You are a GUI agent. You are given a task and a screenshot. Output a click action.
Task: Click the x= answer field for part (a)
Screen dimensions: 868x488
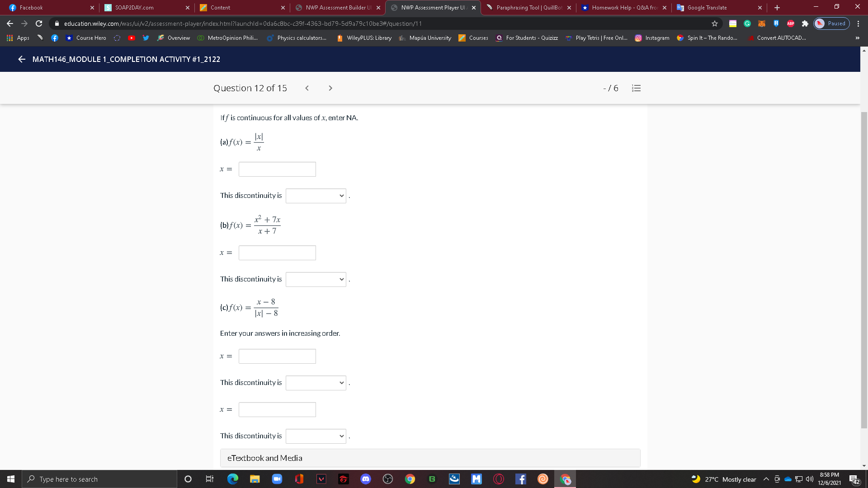[x=277, y=169]
